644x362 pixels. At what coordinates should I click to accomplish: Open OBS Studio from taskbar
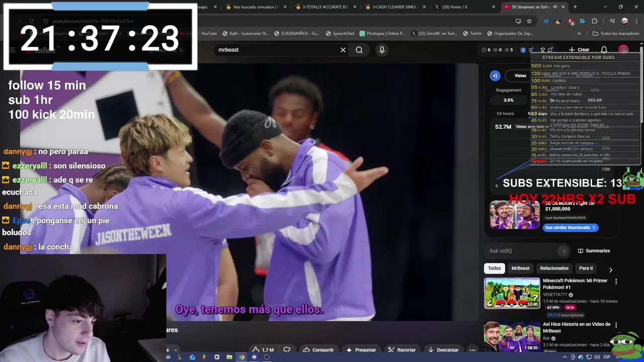(267, 357)
